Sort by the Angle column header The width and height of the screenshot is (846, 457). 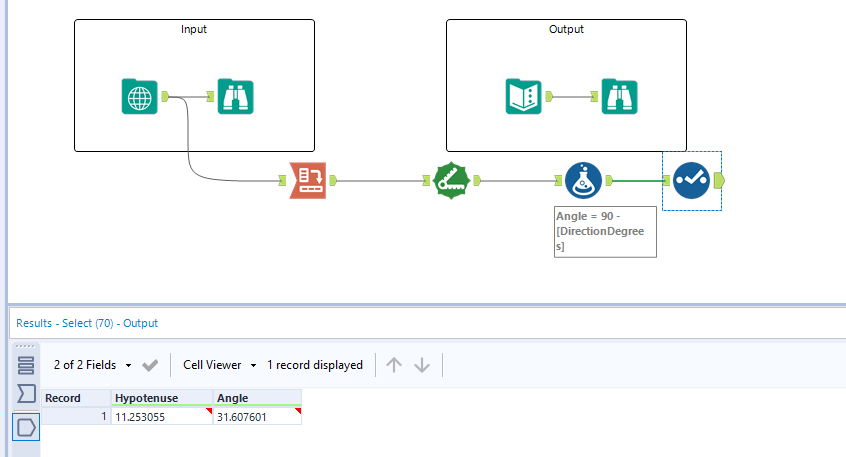pos(257,398)
